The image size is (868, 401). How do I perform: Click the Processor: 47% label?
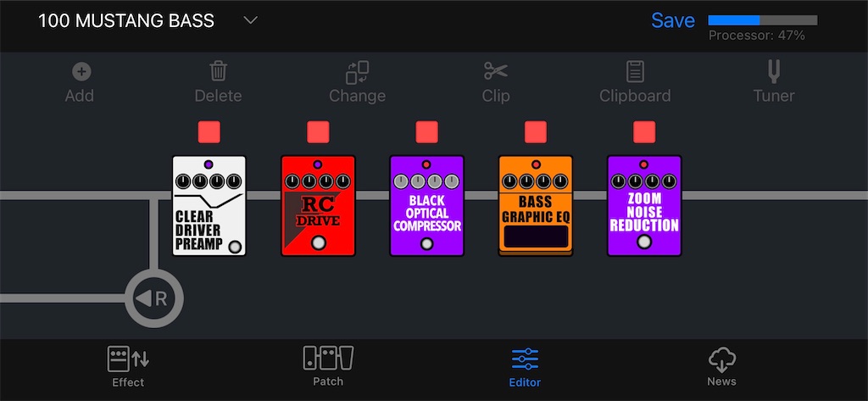pyautogui.click(x=757, y=36)
